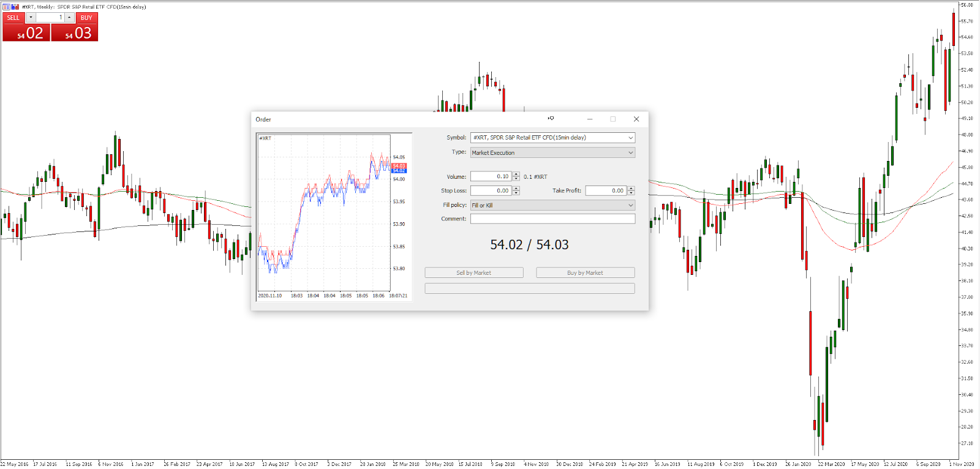Increase lot size in one-click panel
Viewport: 980px width, 469px height.
pyautogui.click(x=69, y=18)
